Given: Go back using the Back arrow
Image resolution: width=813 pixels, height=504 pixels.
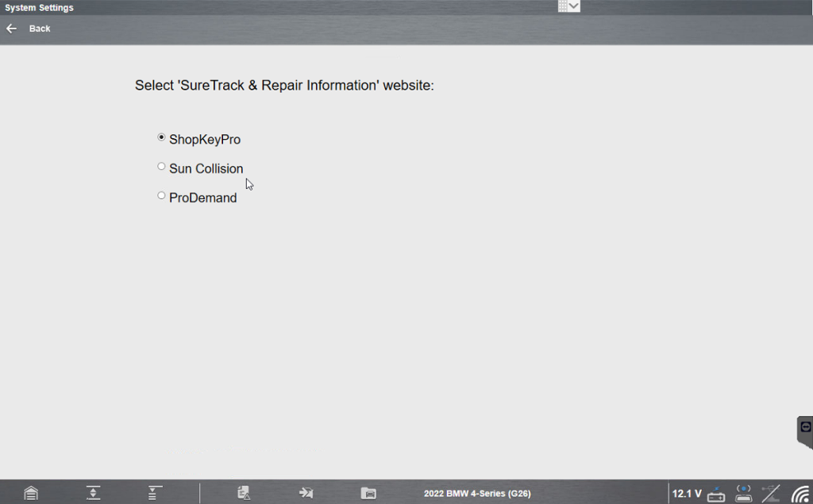Looking at the screenshot, I should pos(11,29).
